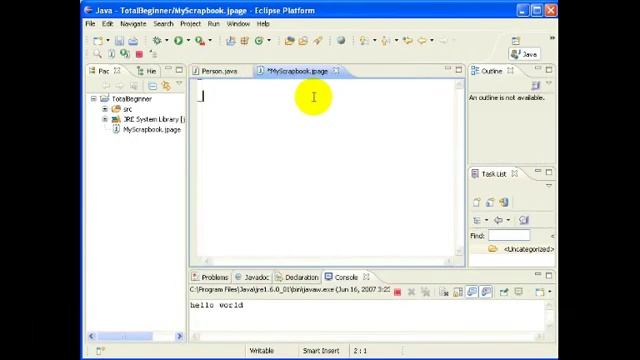Switch to the Declaration tab

coord(297,278)
